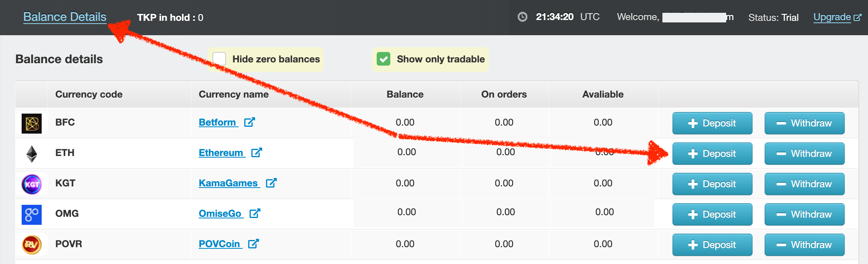Enable the Hide zero balances checkbox
The image size is (868, 264).
point(219,59)
